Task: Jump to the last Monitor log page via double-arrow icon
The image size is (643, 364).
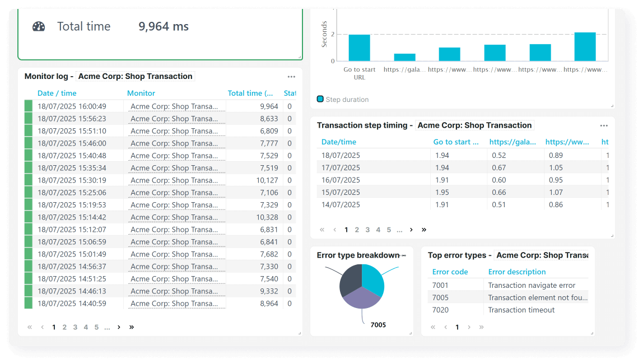Action: point(132,326)
